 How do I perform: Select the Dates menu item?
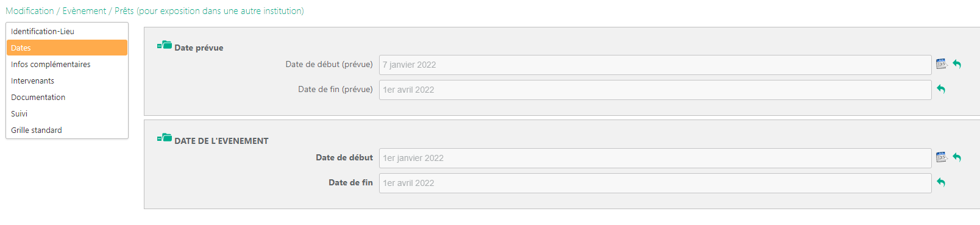coord(67,48)
